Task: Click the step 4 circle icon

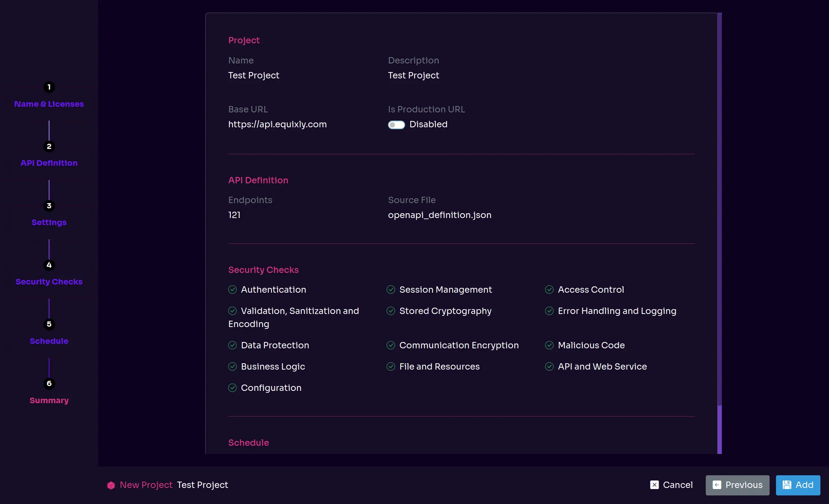Action: 49,265
